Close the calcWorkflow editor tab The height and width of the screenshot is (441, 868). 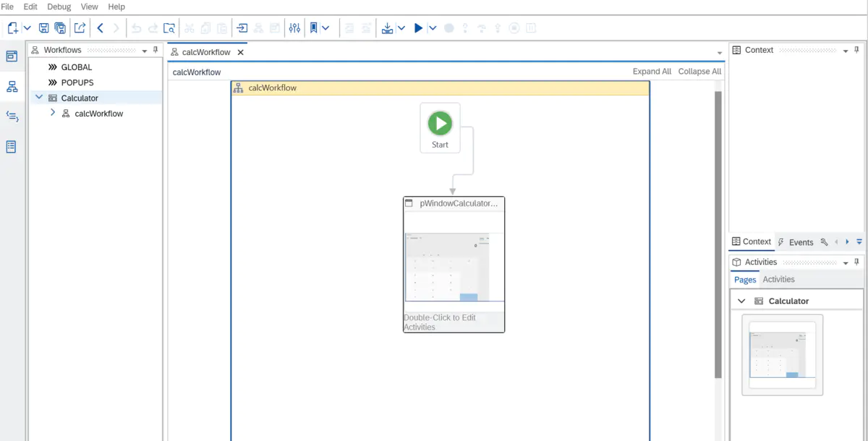[x=241, y=52]
